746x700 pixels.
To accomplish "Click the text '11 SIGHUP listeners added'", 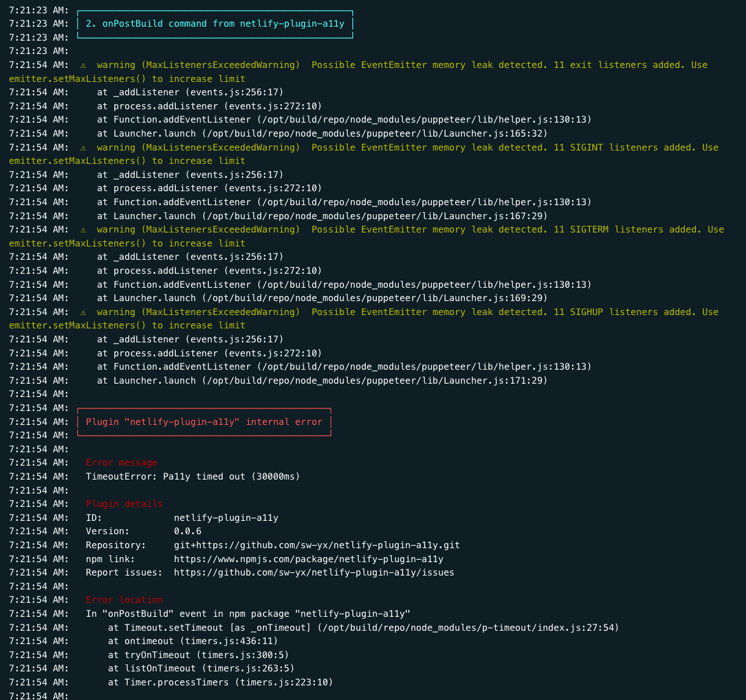I will click(625, 312).
